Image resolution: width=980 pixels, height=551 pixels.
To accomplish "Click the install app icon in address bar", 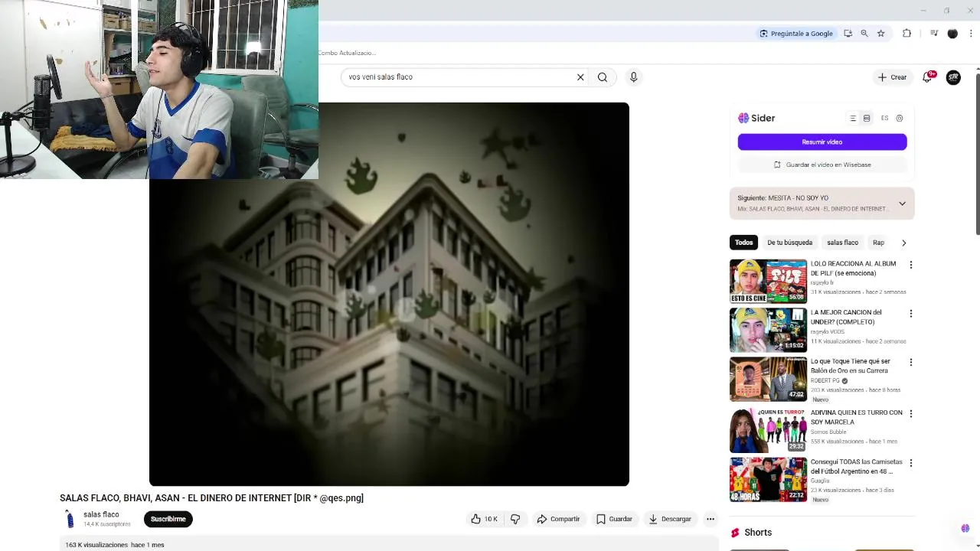I will click(848, 34).
